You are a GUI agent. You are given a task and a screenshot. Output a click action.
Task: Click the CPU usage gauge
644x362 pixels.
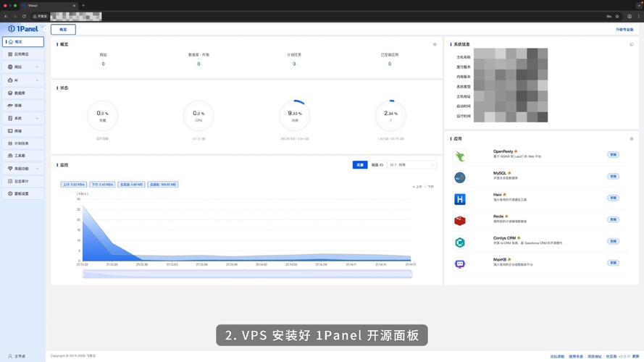(x=198, y=116)
